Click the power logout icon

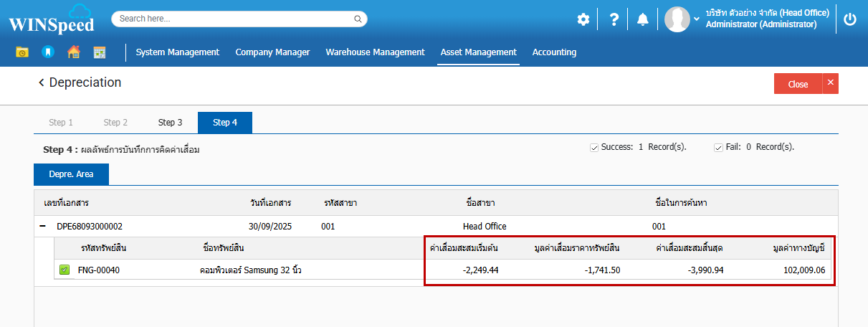pyautogui.click(x=850, y=19)
